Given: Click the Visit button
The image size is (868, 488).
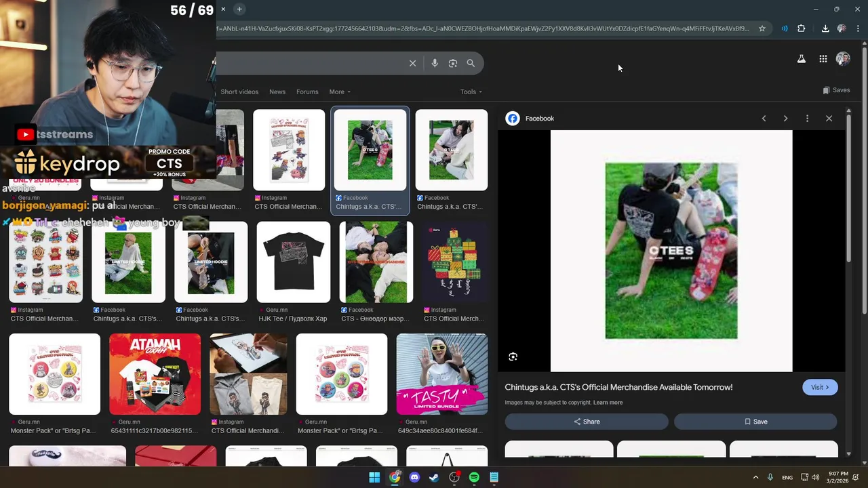Looking at the screenshot, I should 820,387.
